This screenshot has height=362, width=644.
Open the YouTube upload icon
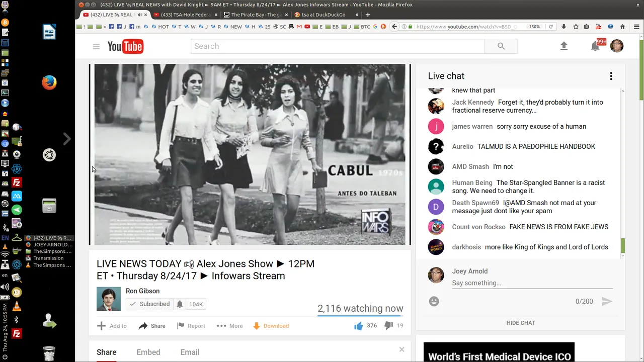(564, 46)
